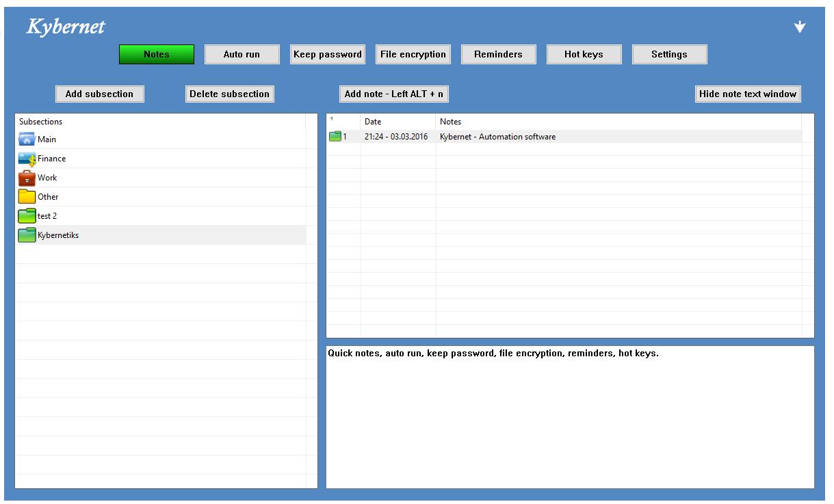834x504 pixels.
Task: Open the Hot keys tab
Action: 584,55
